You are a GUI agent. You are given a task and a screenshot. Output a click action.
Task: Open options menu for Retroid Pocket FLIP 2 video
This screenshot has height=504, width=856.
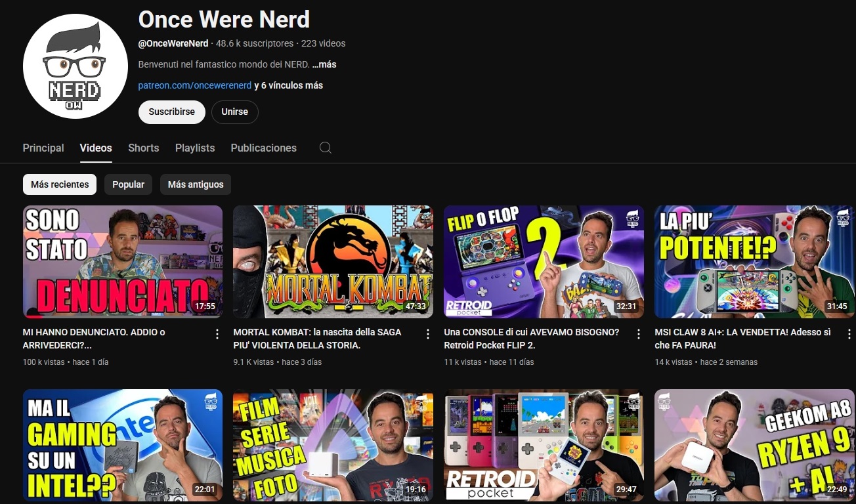click(x=639, y=334)
